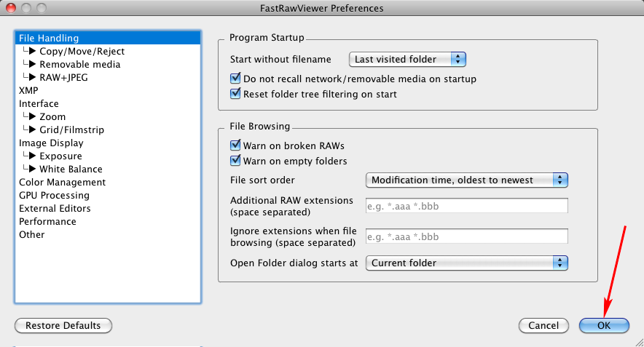This screenshot has height=347, width=644.
Task: Open the Color Management section
Action: pyautogui.click(x=62, y=182)
